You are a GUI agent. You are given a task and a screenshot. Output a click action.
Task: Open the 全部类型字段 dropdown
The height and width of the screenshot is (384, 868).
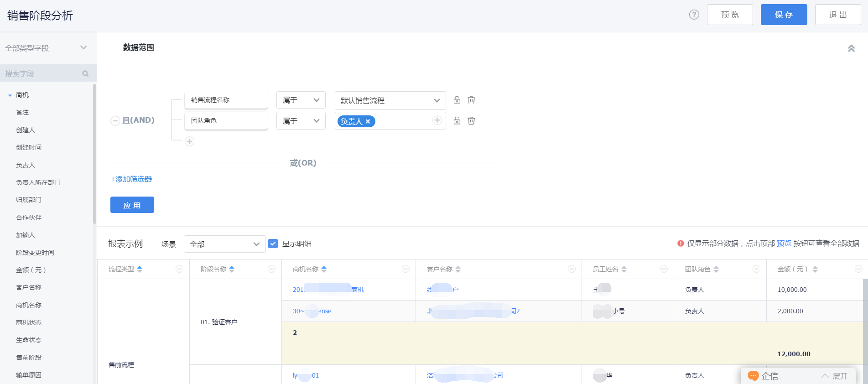coord(46,48)
